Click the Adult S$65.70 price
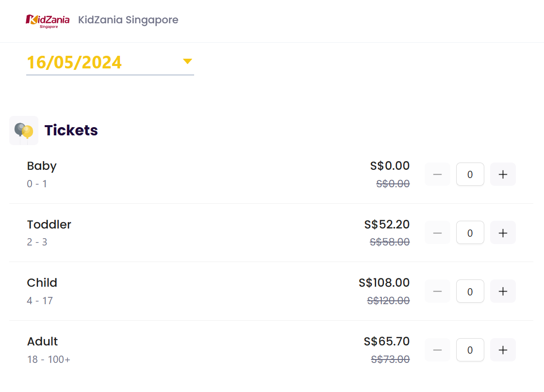544x392 pixels. pos(386,342)
